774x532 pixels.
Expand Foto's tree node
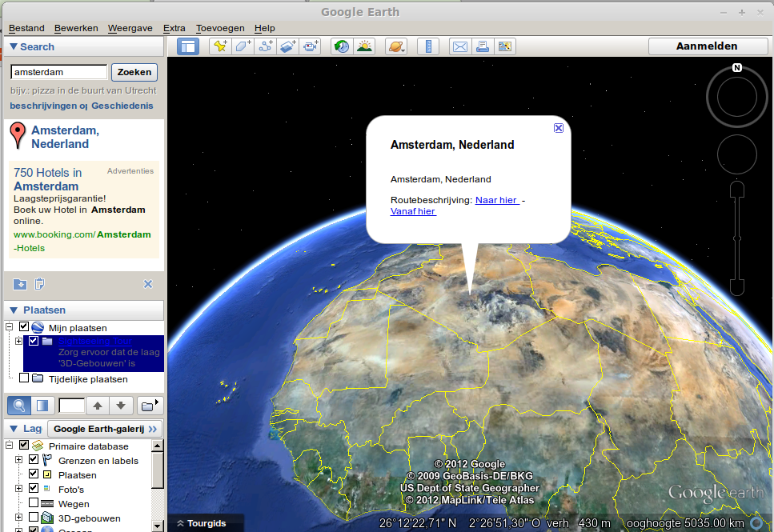tap(18, 489)
